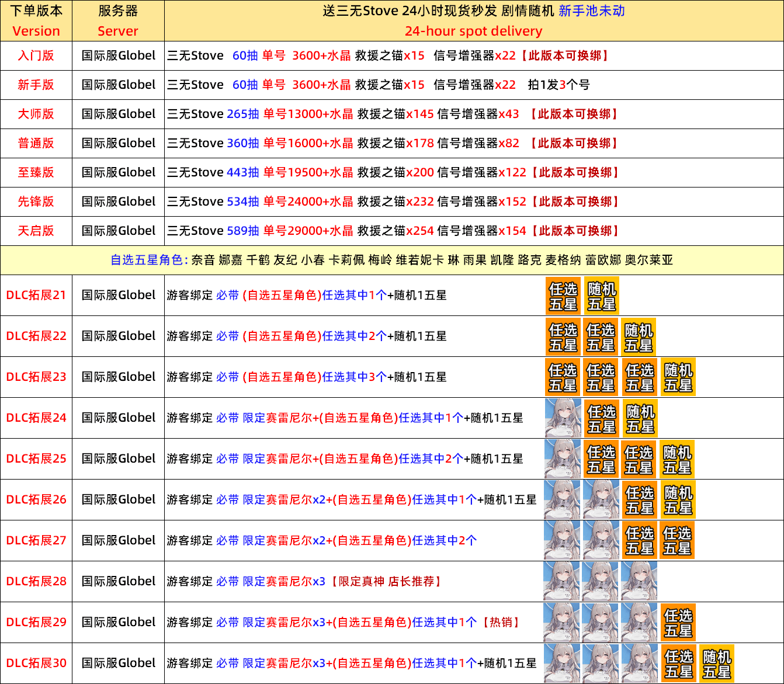The image size is (784, 684).
Task: Select 国际服Globel cell in 普通版 row
Action: click(x=118, y=143)
